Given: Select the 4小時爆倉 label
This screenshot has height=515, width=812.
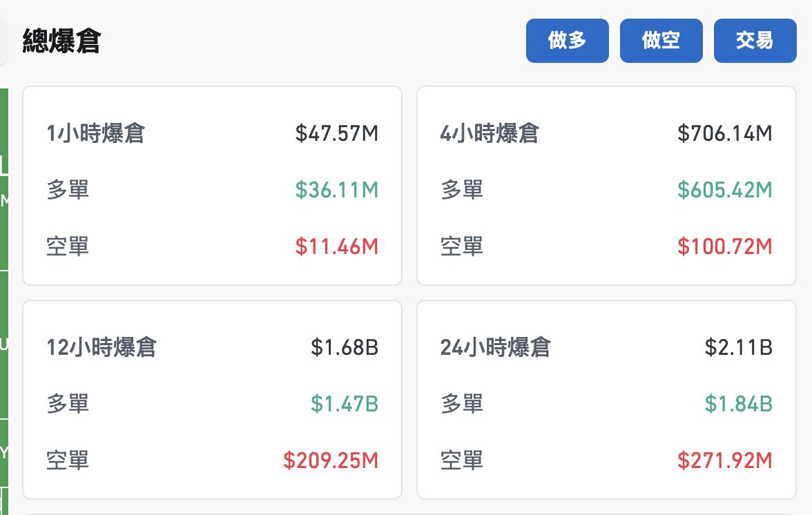Looking at the screenshot, I should pyautogui.click(x=490, y=133).
